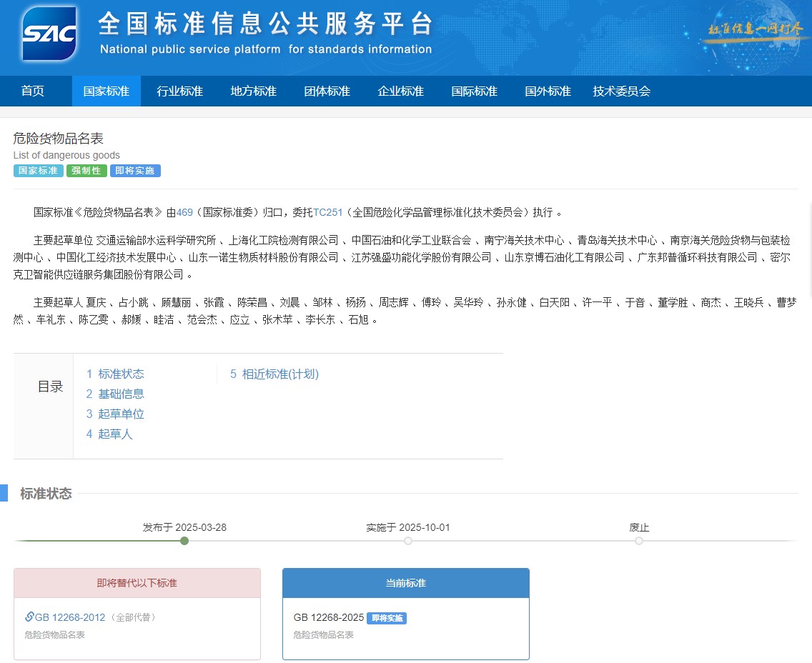Open the 技术委员会 navigation menu

[621, 91]
